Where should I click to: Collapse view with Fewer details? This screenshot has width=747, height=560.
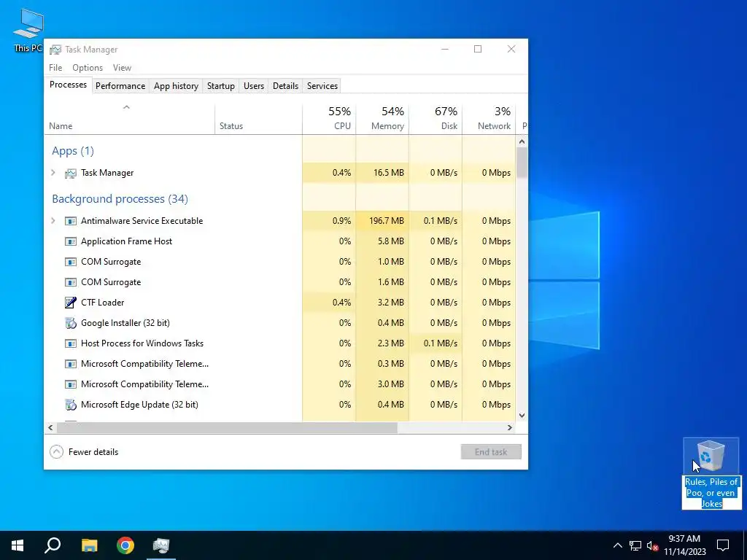pos(84,452)
